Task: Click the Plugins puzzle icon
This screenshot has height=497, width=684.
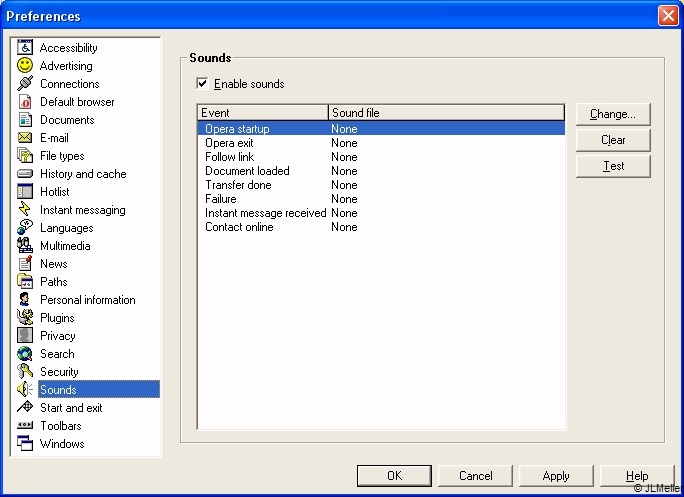Action: (25, 318)
